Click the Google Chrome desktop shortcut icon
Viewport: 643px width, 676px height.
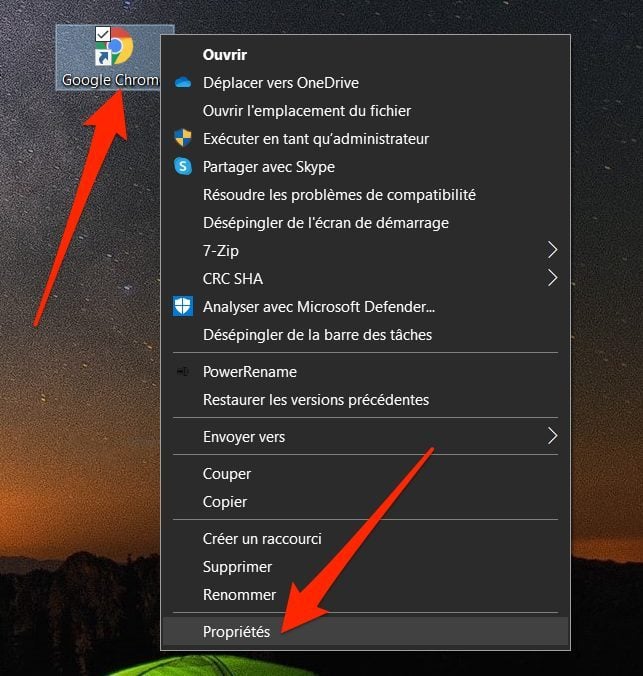114,47
